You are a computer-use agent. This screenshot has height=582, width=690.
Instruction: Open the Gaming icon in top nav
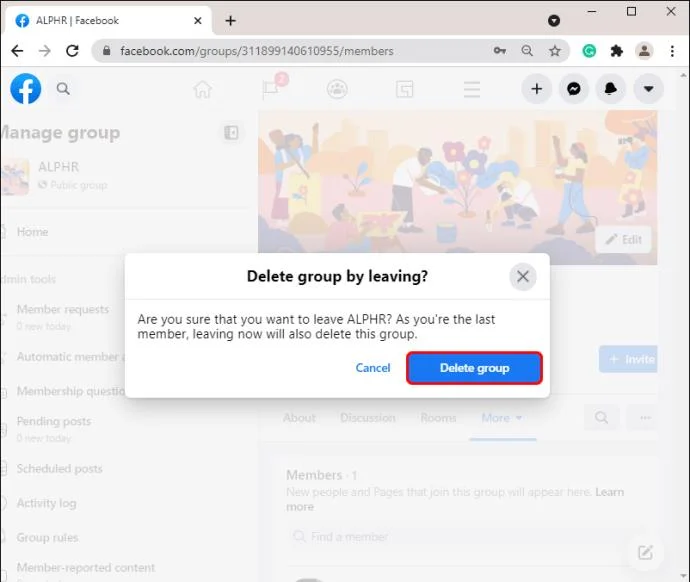point(404,89)
